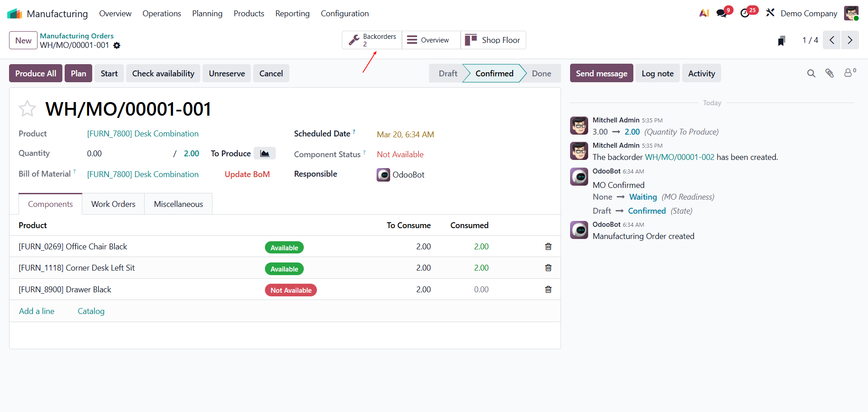
Task: Open the followers icon in the chatter
Action: pos(849,73)
